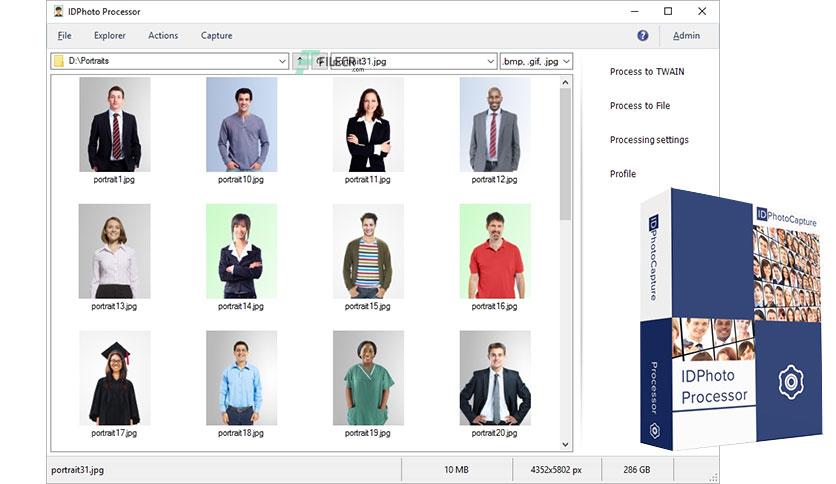Click the yellow folder icon in path box

point(59,61)
